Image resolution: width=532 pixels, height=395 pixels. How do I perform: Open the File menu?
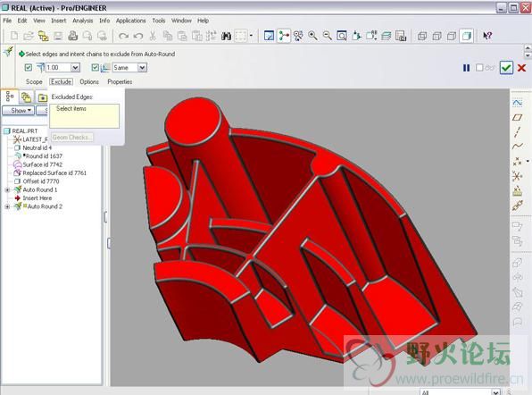coord(7,21)
